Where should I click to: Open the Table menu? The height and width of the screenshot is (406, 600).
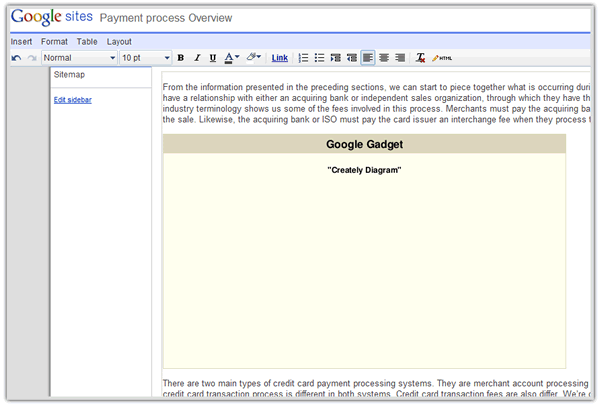(87, 41)
